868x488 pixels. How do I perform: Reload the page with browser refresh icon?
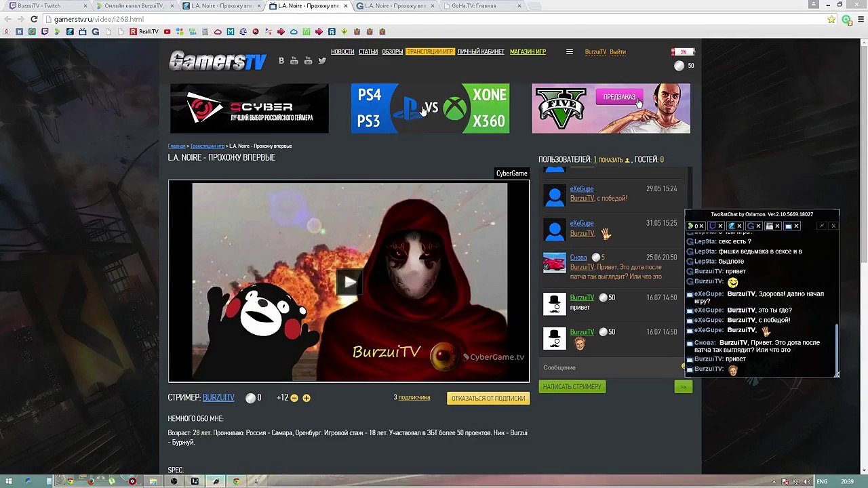click(34, 19)
